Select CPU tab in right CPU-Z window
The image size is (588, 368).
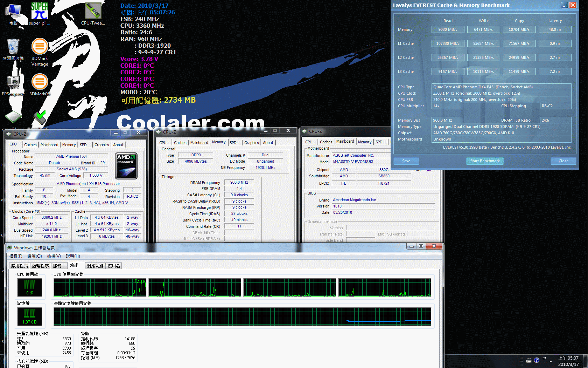[309, 142]
